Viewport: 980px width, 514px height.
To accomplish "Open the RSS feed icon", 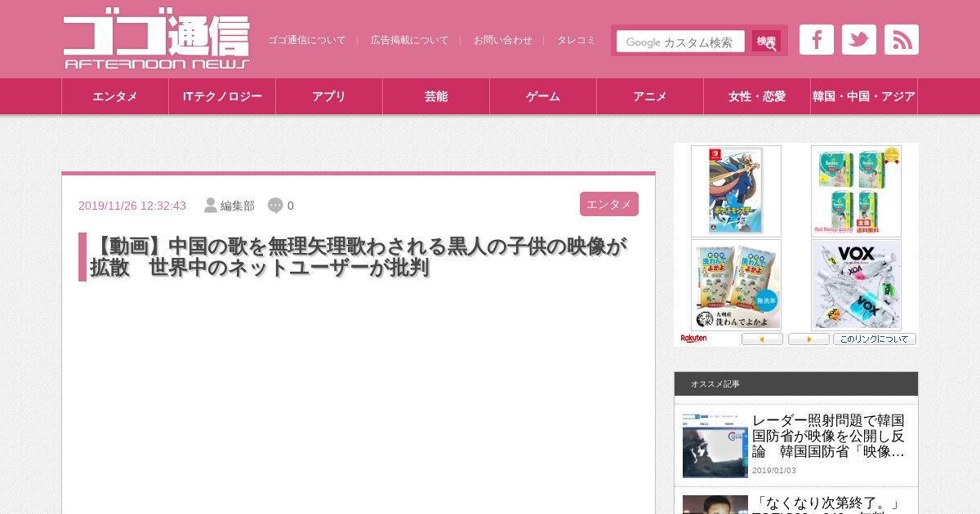I will point(902,40).
